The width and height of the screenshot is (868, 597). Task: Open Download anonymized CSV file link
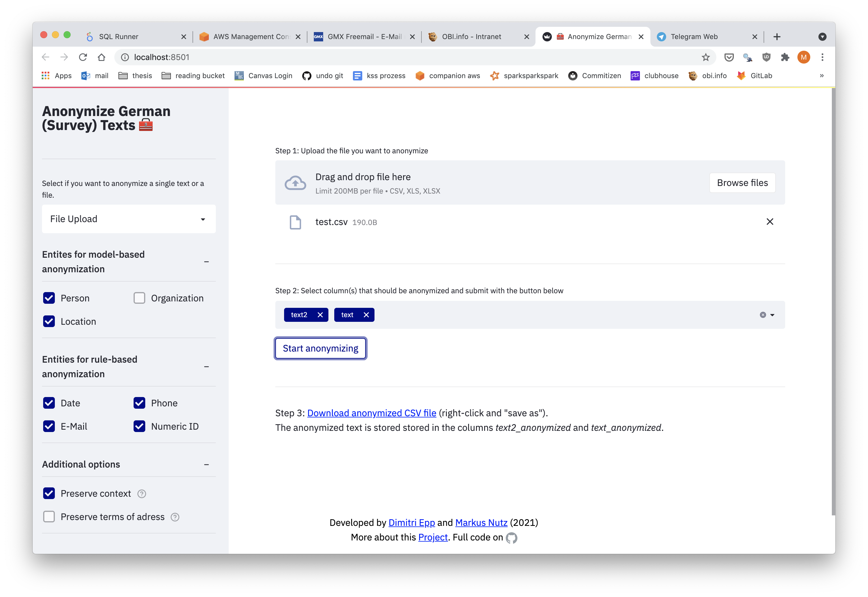coord(371,413)
